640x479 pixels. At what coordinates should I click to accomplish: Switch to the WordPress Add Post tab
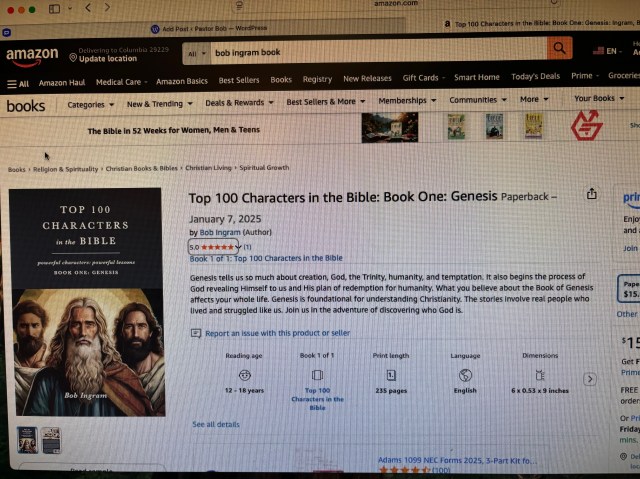(x=209, y=28)
